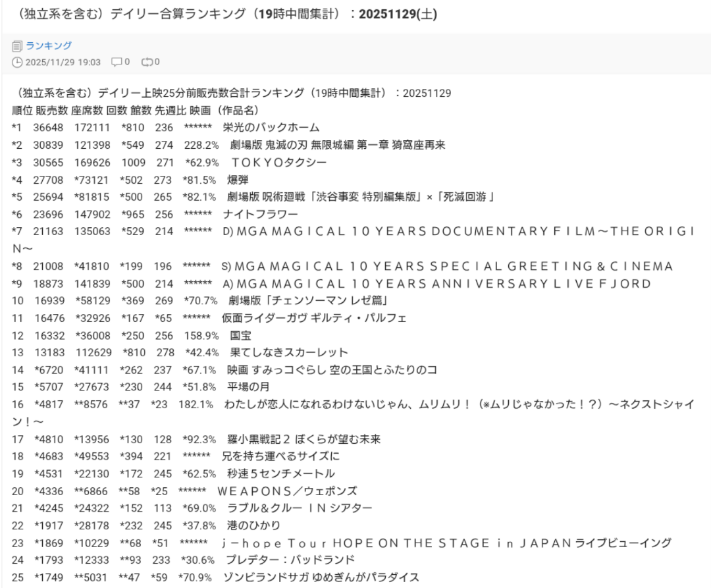The width and height of the screenshot is (711, 588).
Task: Click the rank 4 title 爆弾
Action: click(238, 180)
